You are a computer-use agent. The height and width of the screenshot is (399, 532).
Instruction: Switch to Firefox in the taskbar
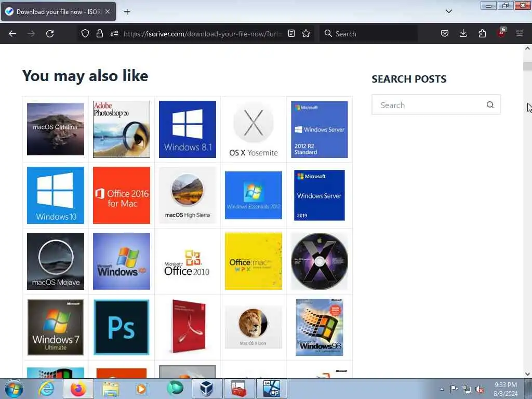pos(78,389)
